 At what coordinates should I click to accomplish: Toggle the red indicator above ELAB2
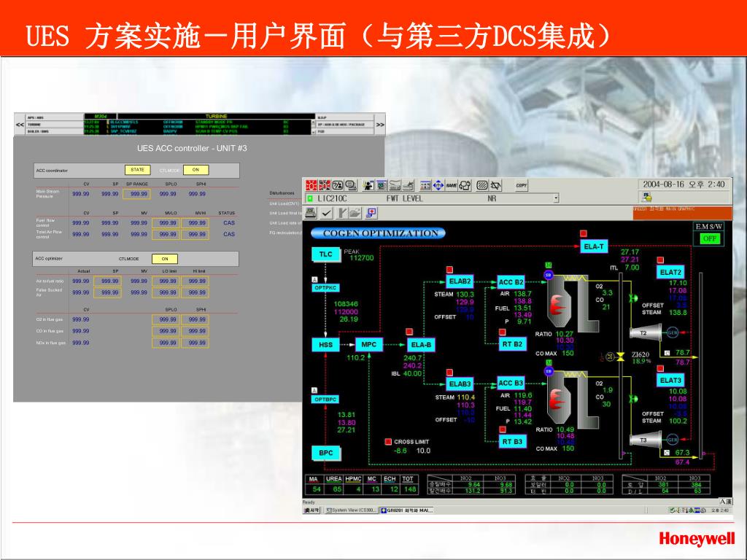point(449,270)
